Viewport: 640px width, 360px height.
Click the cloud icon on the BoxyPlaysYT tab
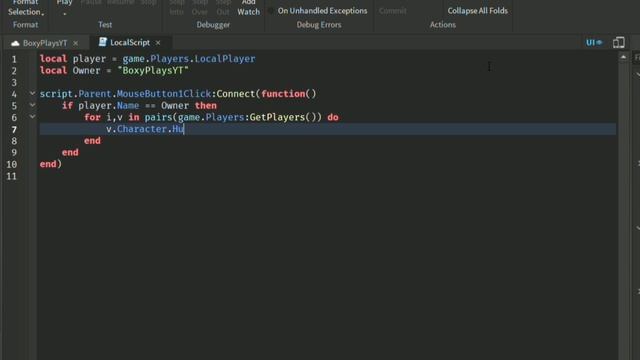point(16,43)
